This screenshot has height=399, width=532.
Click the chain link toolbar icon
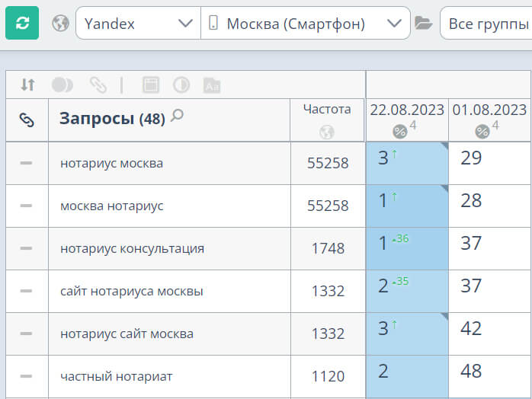98,85
